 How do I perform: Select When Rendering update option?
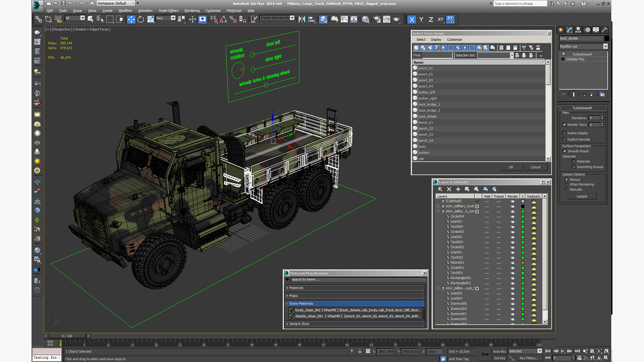[x=567, y=184]
